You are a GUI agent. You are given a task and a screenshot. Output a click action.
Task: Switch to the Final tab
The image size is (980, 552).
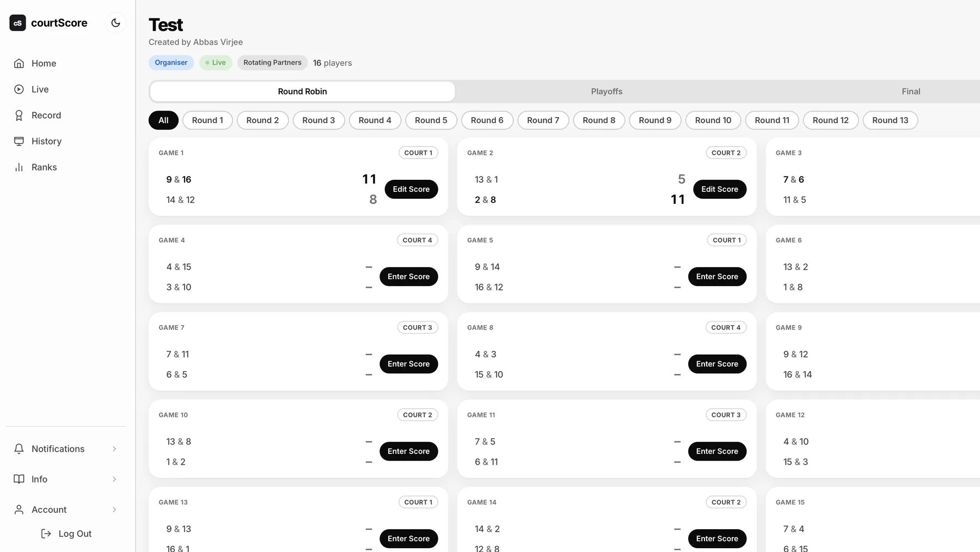[911, 92]
